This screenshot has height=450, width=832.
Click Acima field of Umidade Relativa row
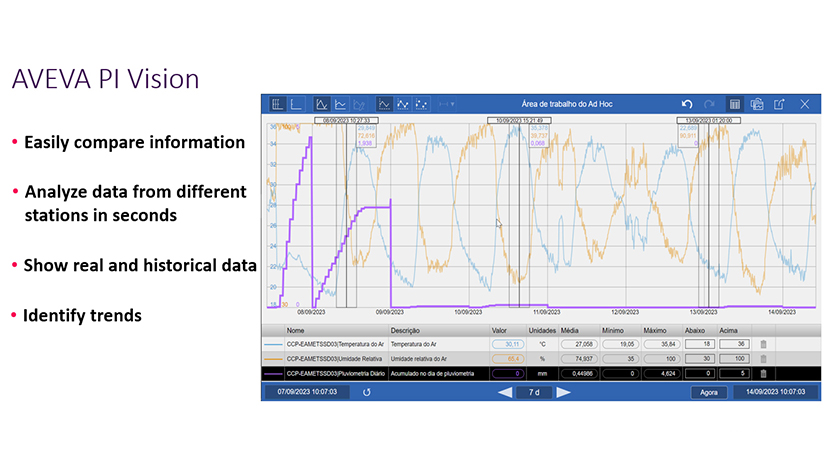734,359
